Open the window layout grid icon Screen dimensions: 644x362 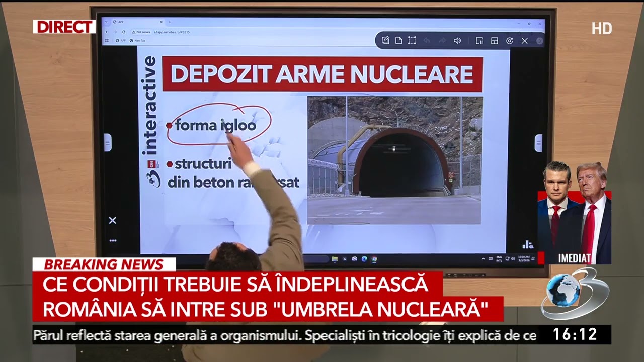[495, 41]
